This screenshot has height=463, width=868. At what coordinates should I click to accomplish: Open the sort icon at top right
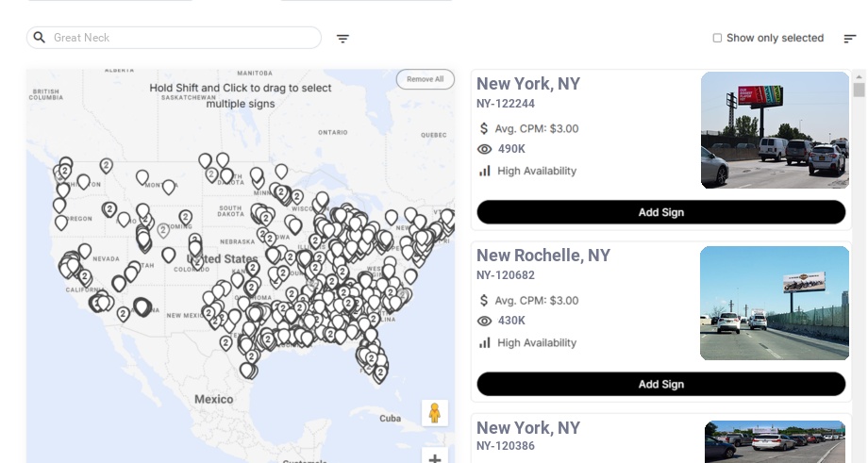pyautogui.click(x=849, y=39)
